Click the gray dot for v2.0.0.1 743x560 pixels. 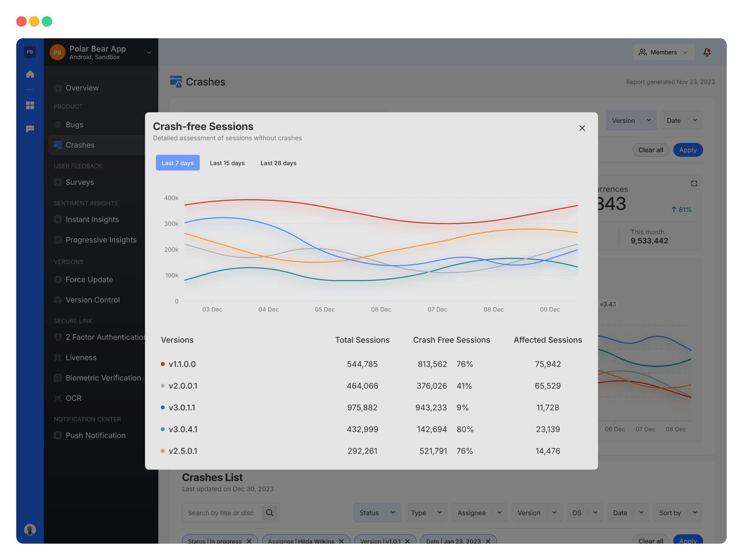click(x=163, y=385)
